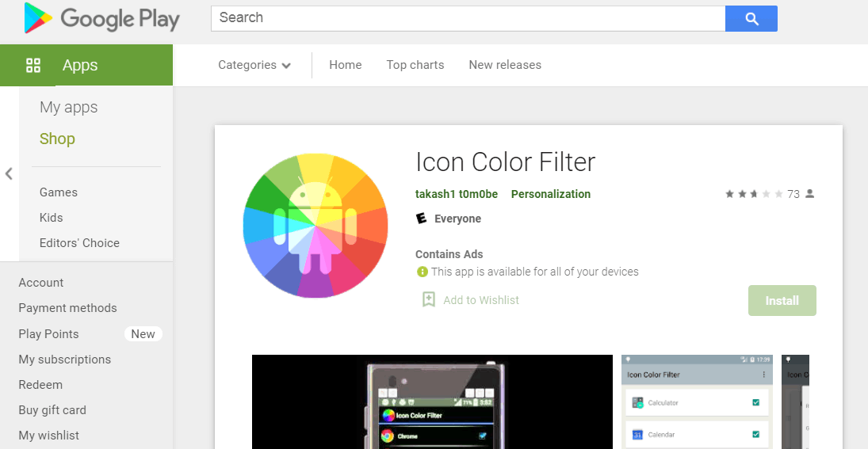Open Payment methods
This screenshot has width=868, height=449.
pos(67,308)
